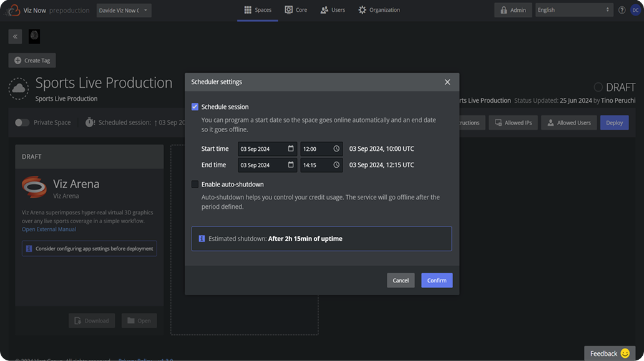Image resolution: width=644 pixels, height=361 pixels.
Task: Go to the Users tab
Action: tap(333, 10)
